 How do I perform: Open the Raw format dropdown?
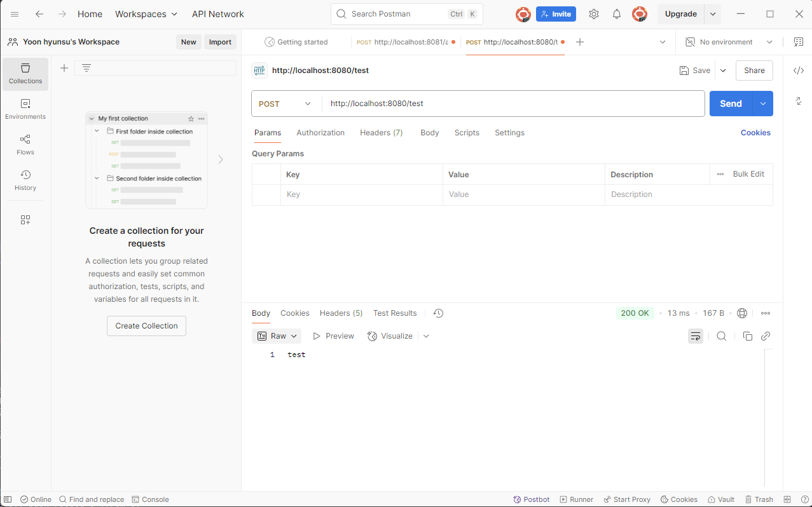pos(277,336)
